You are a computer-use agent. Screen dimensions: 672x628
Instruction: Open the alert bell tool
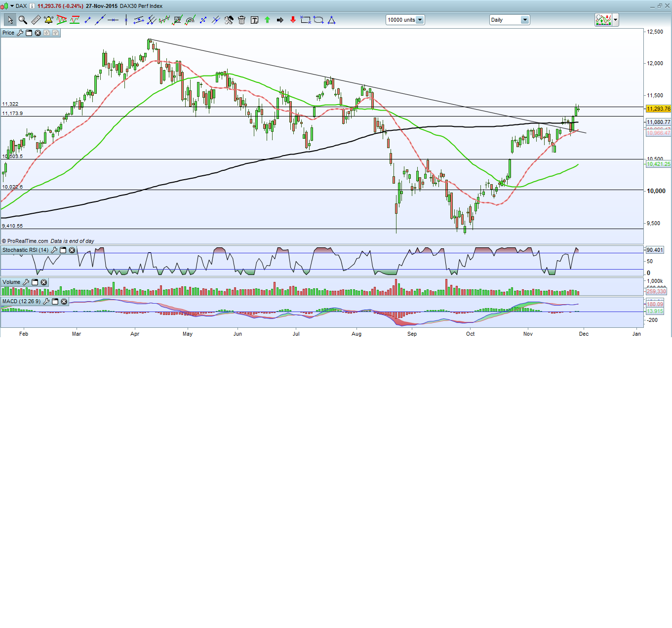click(x=48, y=20)
